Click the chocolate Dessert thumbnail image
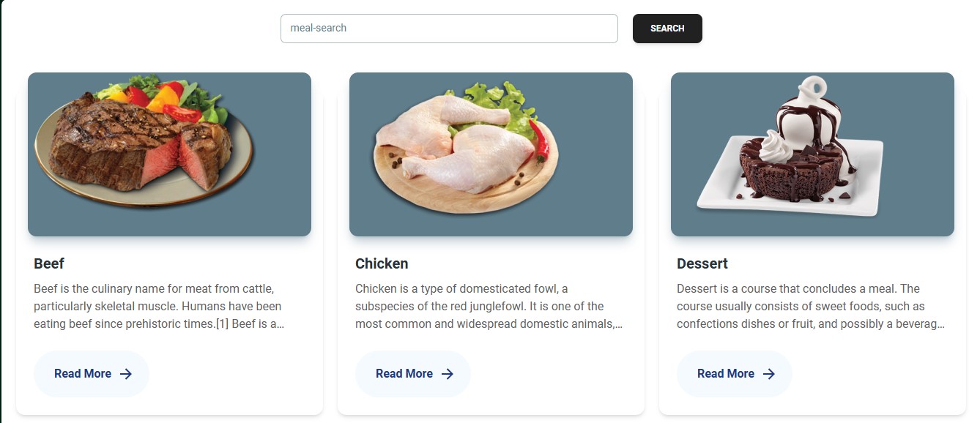This screenshot has width=980, height=423. click(x=812, y=154)
